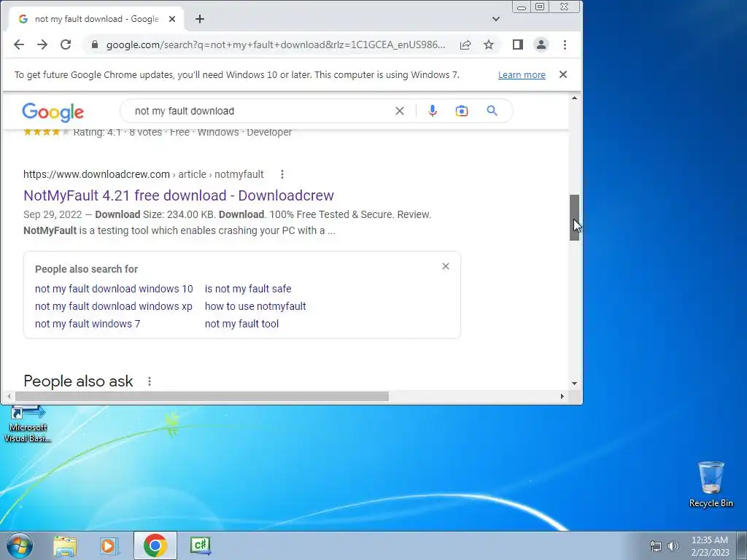Image resolution: width=747 pixels, height=560 pixels.
Task: Close the 'not my fault download' tab
Action: click(x=172, y=19)
